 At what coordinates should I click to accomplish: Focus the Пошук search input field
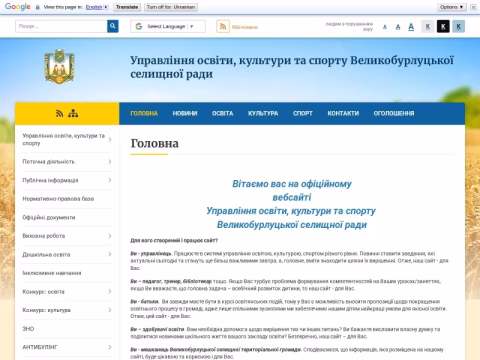click(x=61, y=26)
